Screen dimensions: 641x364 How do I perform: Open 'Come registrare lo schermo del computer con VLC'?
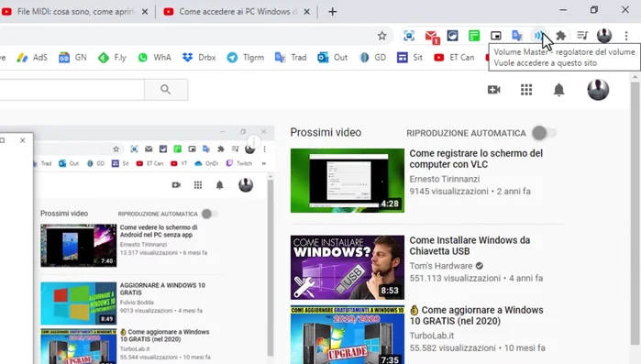pyautogui.click(x=476, y=159)
